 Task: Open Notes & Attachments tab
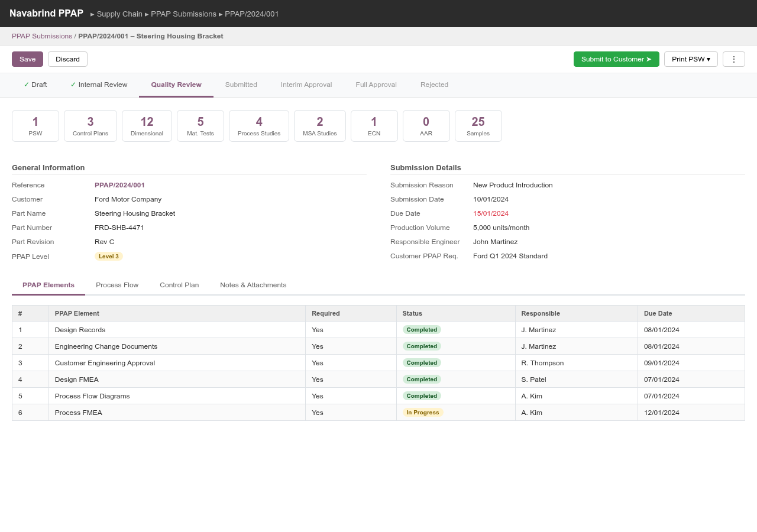tap(253, 285)
